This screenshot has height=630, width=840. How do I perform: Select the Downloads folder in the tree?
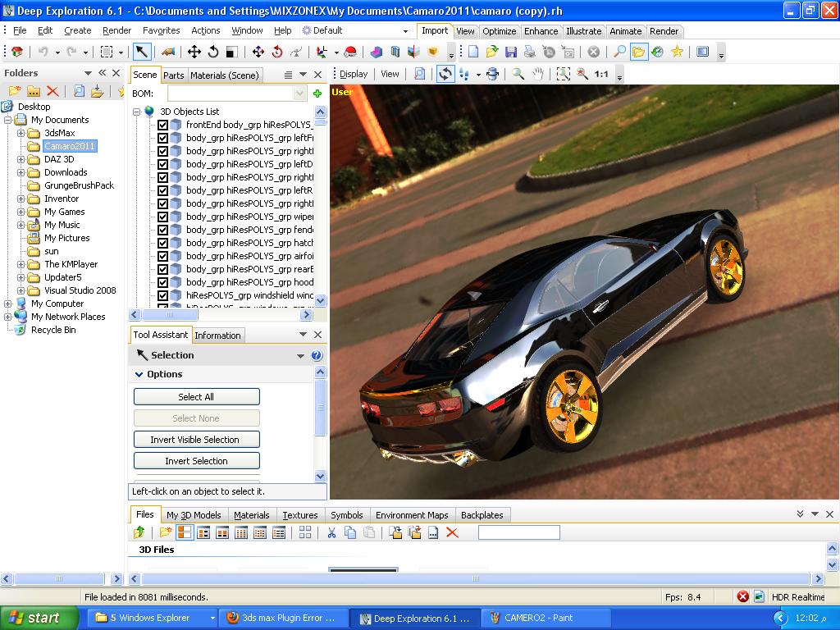pos(66,172)
